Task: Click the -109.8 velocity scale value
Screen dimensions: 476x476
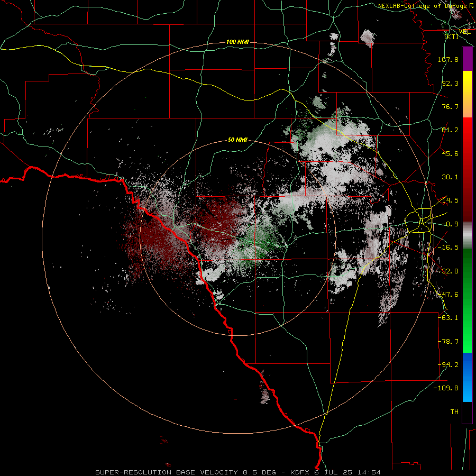Action: click(x=446, y=388)
